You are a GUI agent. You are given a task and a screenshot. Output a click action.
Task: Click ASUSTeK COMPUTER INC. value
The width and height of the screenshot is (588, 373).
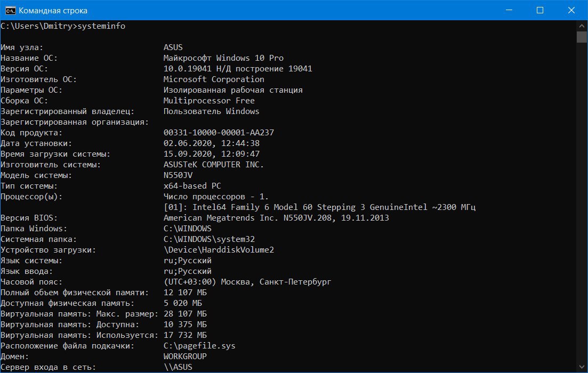[214, 165]
